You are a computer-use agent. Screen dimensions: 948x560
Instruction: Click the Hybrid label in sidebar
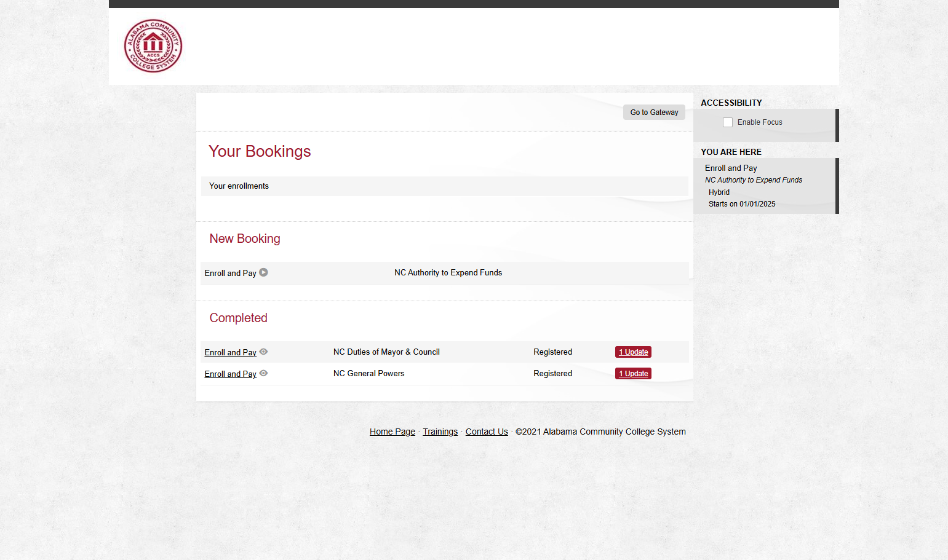[719, 192]
